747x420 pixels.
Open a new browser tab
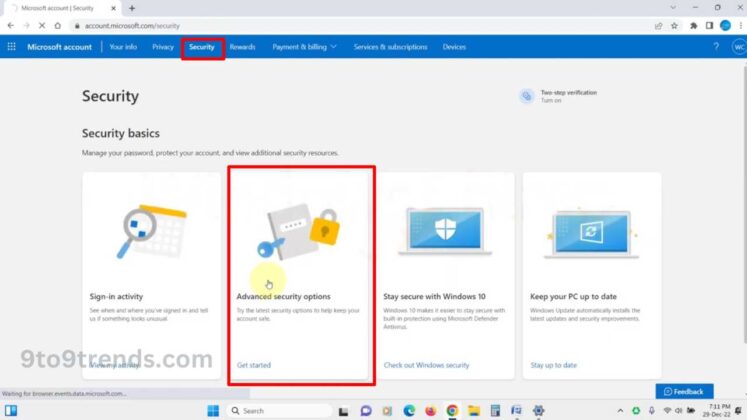(x=132, y=8)
